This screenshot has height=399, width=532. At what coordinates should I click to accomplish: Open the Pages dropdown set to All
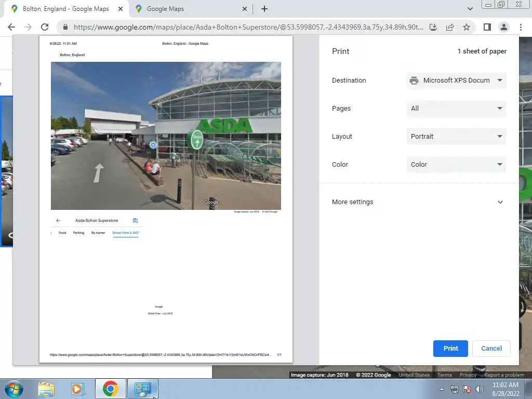456,109
